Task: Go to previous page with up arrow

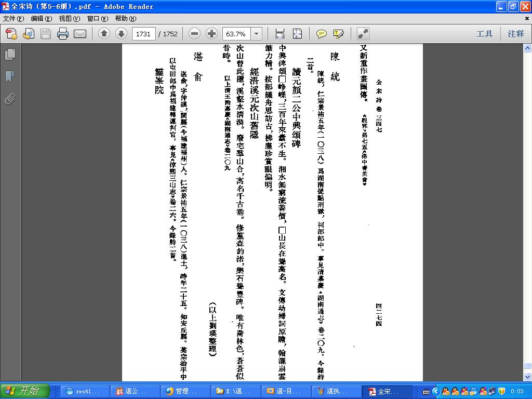Action: coord(104,34)
